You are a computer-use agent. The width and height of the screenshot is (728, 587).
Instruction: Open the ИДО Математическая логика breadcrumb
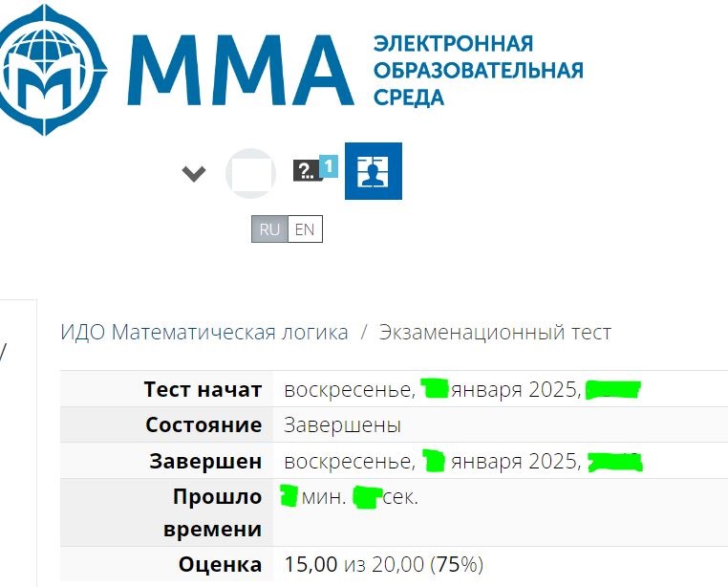click(x=204, y=333)
